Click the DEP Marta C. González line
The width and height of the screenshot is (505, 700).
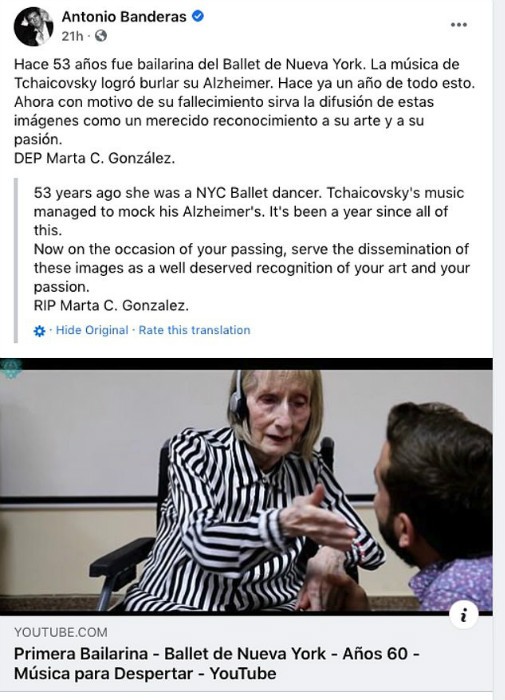[95, 158]
